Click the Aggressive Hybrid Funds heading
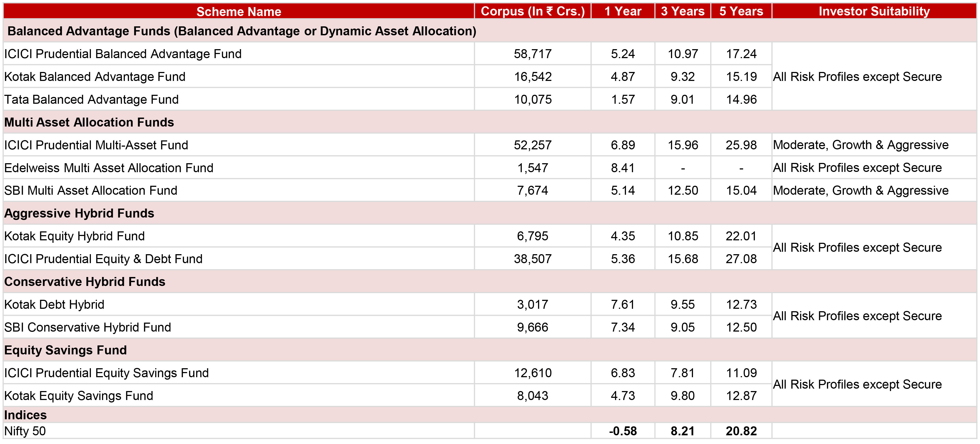 coord(79,213)
